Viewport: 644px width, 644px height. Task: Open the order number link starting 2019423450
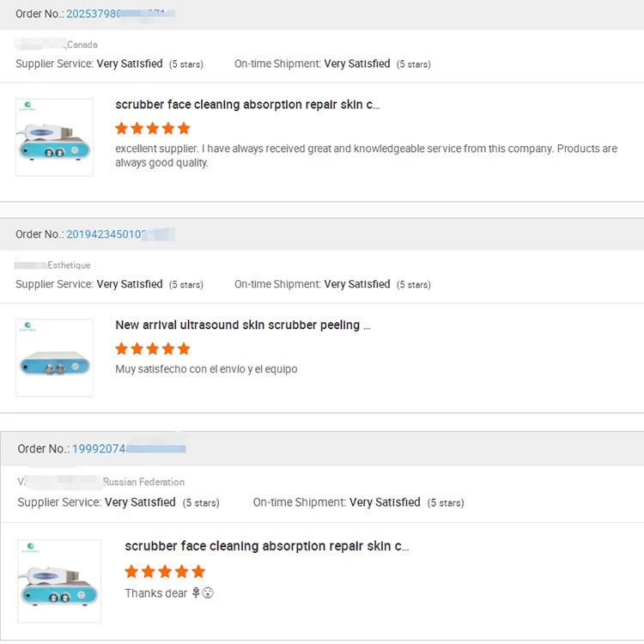(x=121, y=234)
